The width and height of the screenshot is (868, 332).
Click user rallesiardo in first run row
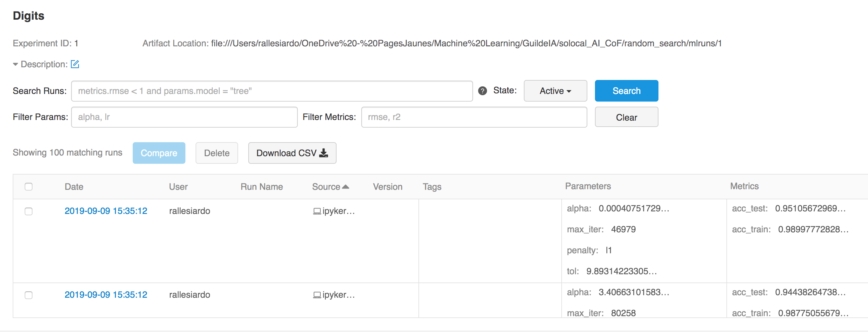[x=189, y=211]
